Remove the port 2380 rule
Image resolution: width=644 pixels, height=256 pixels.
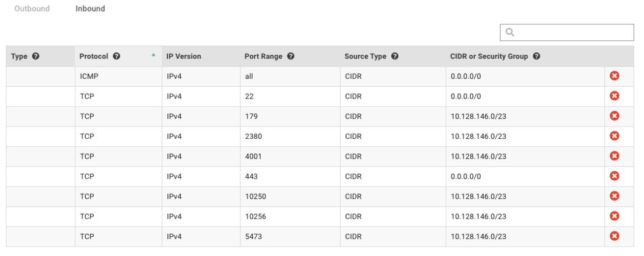click(x=614, y=136)
